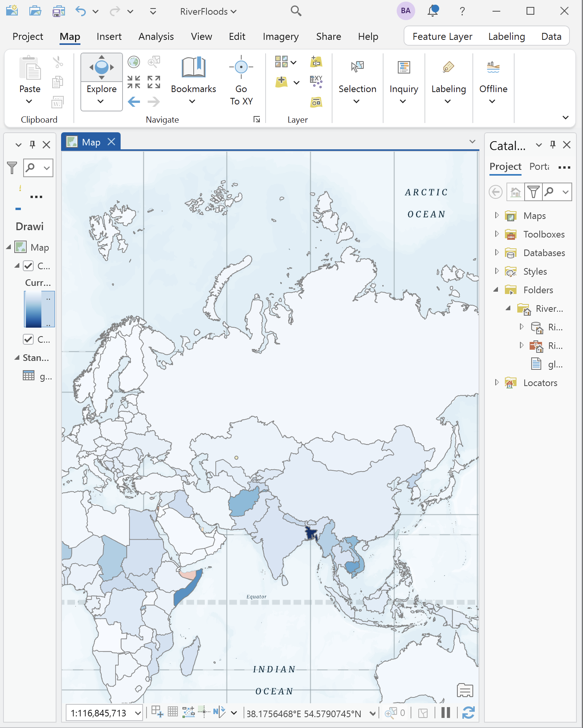
Task: Click the Catalog filter funnel icon
Action: coord(534,192)
